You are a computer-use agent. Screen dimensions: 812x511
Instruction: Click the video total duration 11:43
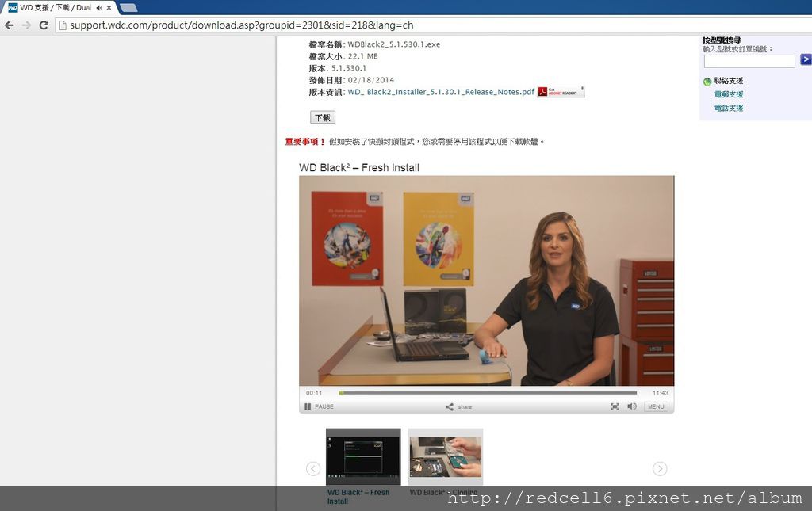click(x=661, y=393)
